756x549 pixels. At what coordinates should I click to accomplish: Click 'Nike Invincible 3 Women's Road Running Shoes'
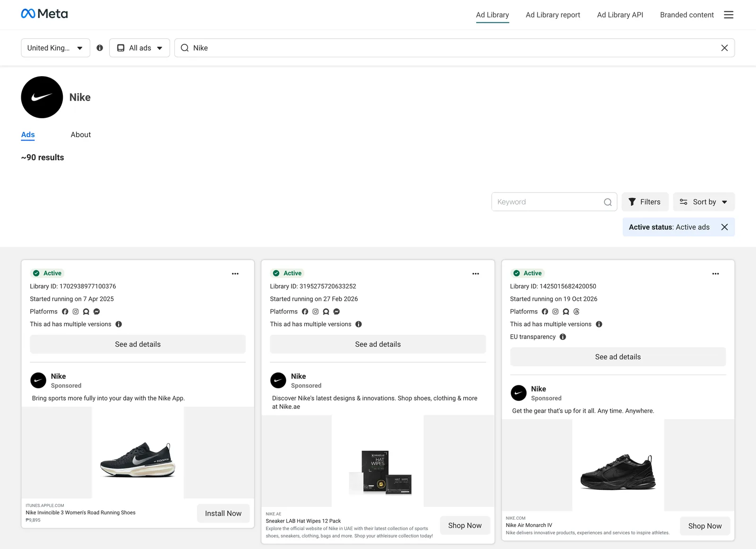coord(81,513)
